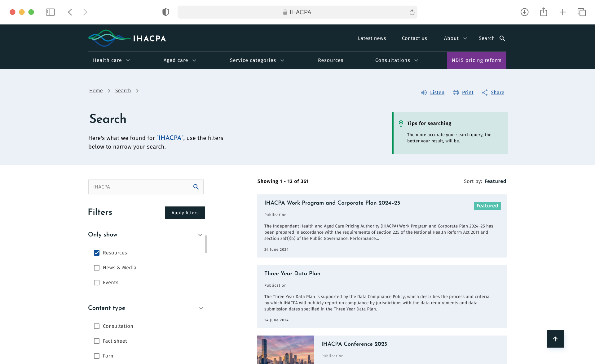Click the IHACPA logo
595x364 pixels.
[x=127, y=38]
